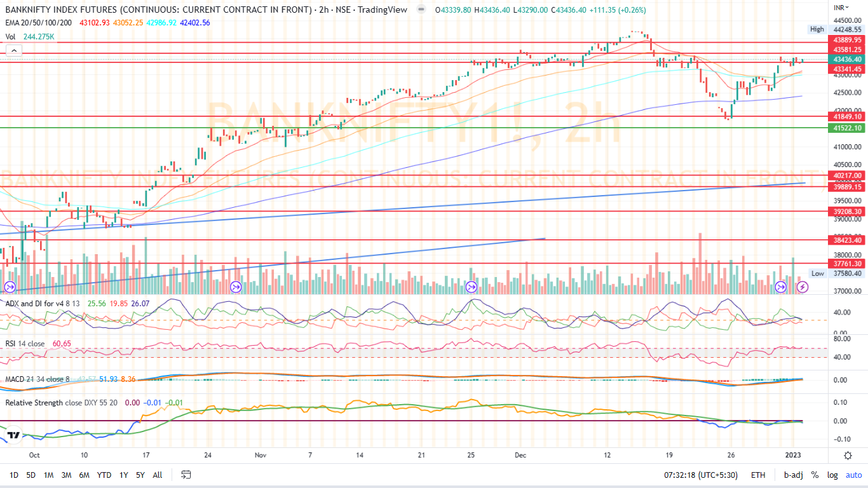Select the YTD time range
868x488 pixels.
[x=104, y=475]
